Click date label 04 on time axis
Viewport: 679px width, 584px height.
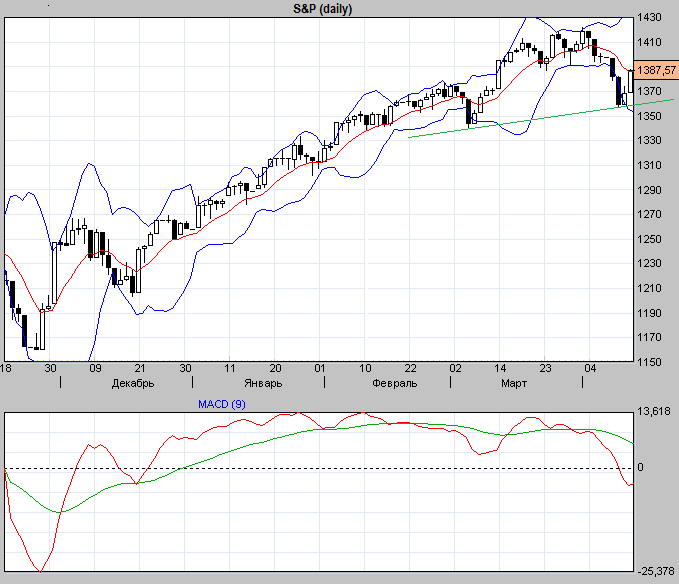pyautogui.click(x=590, y=368)
